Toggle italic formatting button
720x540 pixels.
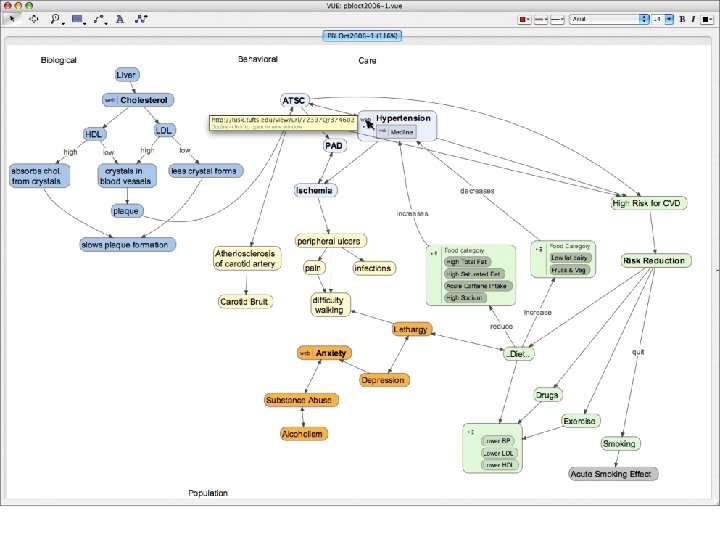(693, 19)
